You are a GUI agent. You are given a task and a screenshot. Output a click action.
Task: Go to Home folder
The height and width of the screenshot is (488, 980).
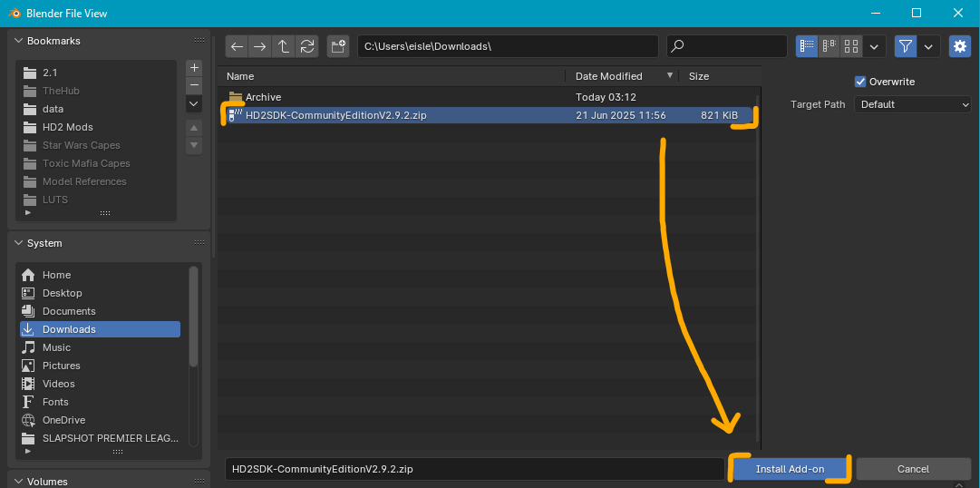pos(100,275)
